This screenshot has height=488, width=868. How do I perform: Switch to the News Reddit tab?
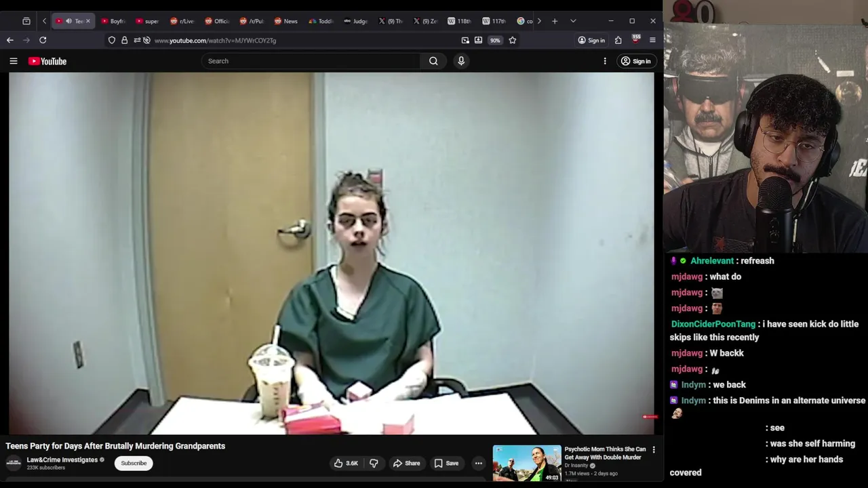(x=285, y=21)
